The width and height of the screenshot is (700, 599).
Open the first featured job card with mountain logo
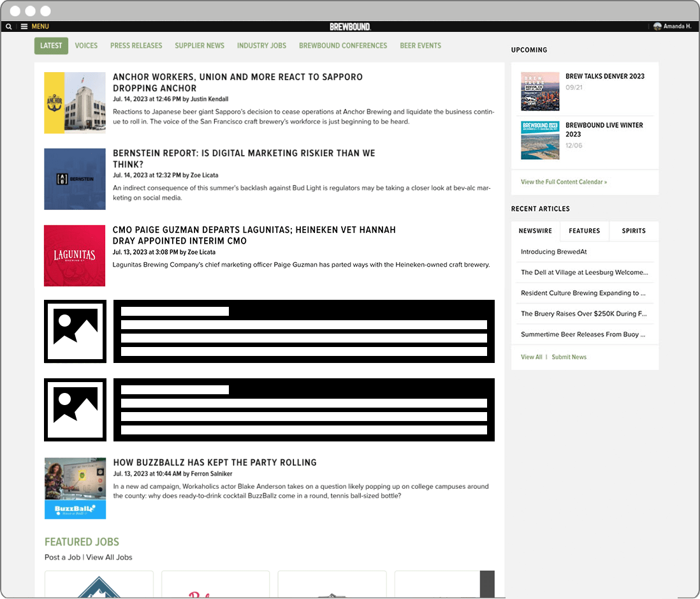tap(99, 584)
